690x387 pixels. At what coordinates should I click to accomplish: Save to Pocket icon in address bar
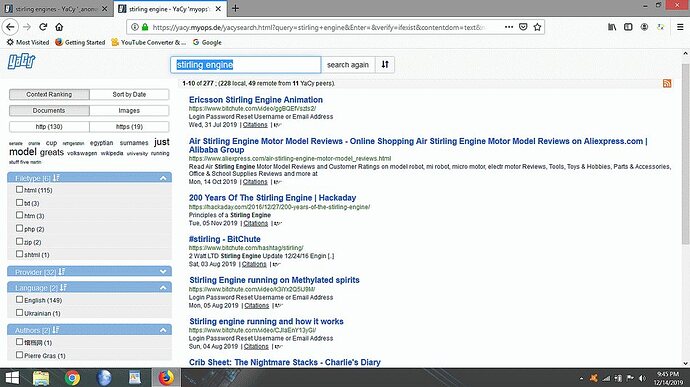523,27
